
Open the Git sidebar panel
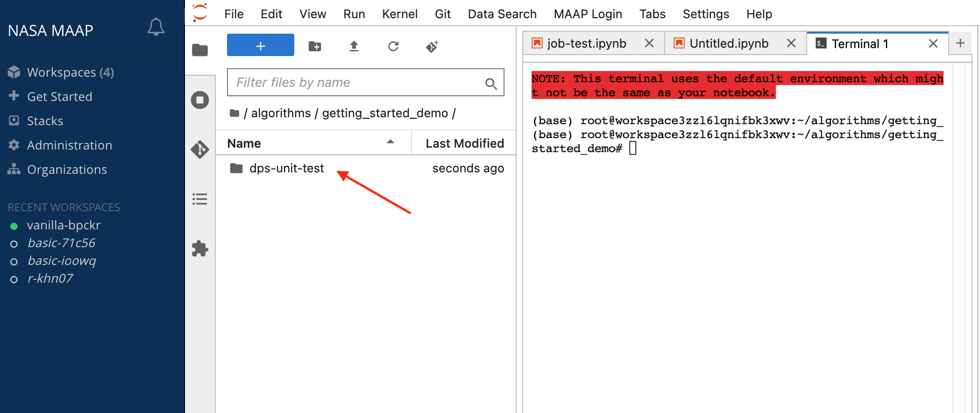click(200, 150)
